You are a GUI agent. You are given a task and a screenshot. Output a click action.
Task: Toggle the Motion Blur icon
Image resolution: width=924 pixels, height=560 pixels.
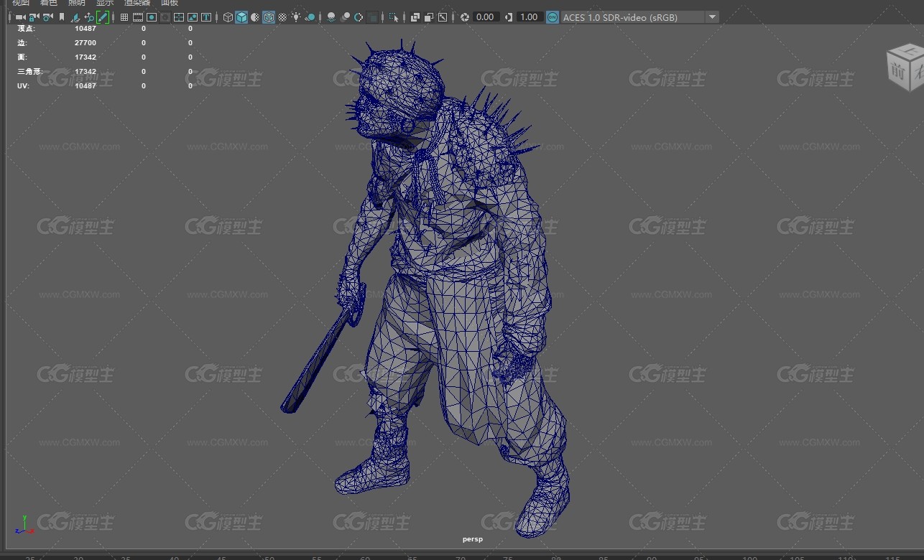(x=346, y=17)
